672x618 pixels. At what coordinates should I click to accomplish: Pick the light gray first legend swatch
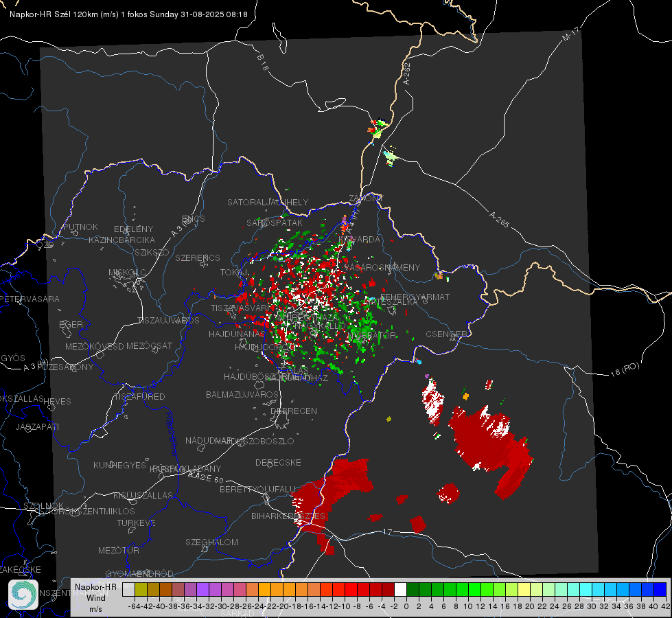[x=128, y=589]
